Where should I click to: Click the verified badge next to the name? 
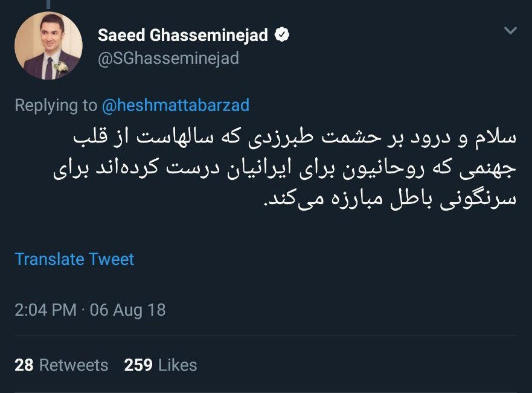[281, 35]
